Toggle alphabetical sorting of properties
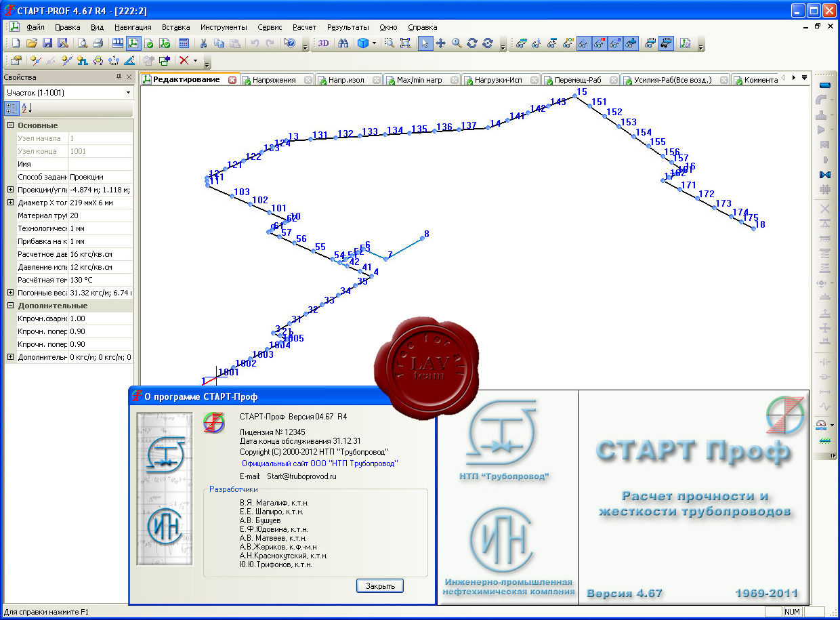Image resolution: width=840 pixels, height=620 pixels. (26, 108)
